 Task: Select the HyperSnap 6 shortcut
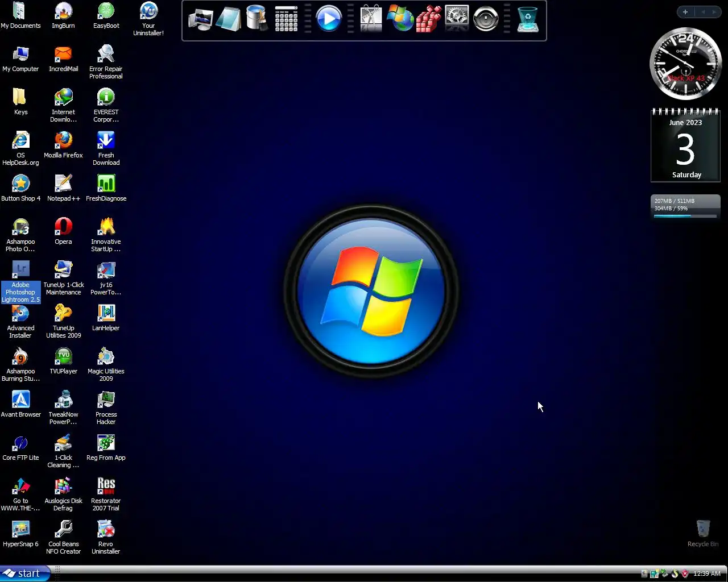click(x=20, y=534)
